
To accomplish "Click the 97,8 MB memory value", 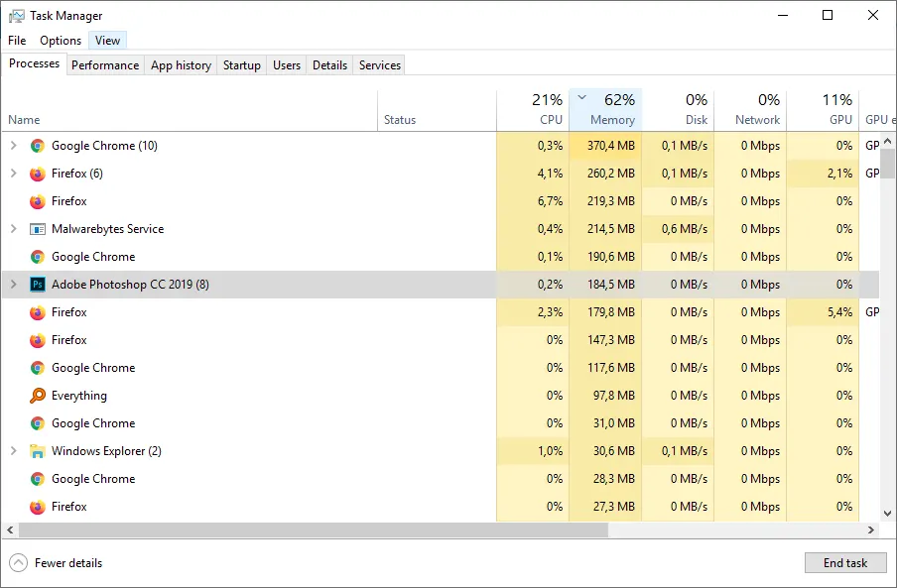I will coord(614,396).
